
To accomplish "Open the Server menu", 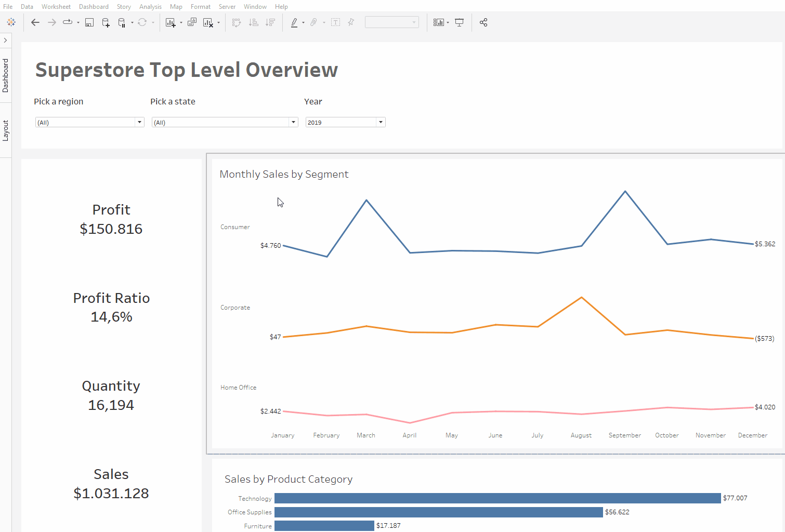I will pyautogui.click(x=227, y=7).
